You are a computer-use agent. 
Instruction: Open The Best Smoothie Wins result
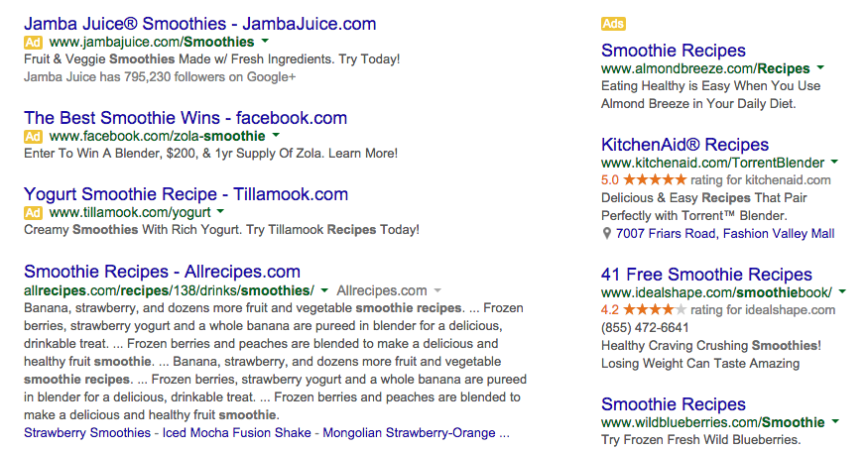[186, 118]
